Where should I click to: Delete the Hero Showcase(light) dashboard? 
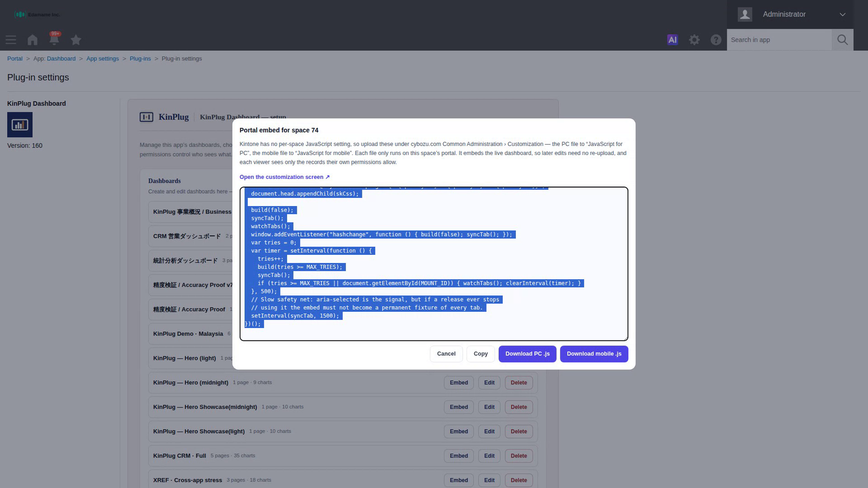pyautogui.click(x=519, y=432)
